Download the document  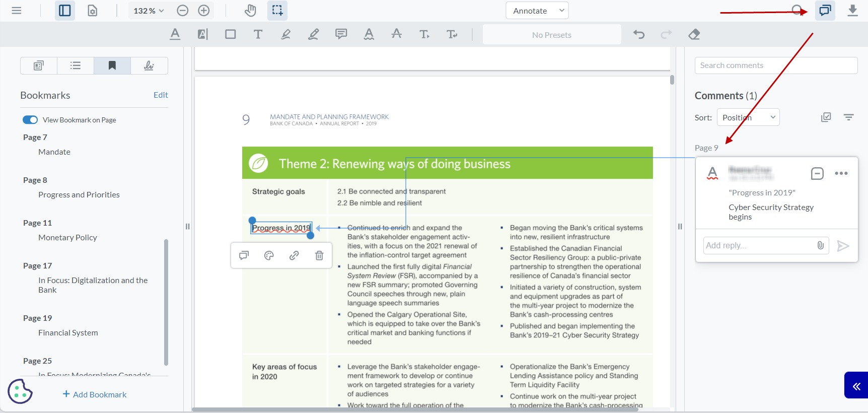[852, 11]
